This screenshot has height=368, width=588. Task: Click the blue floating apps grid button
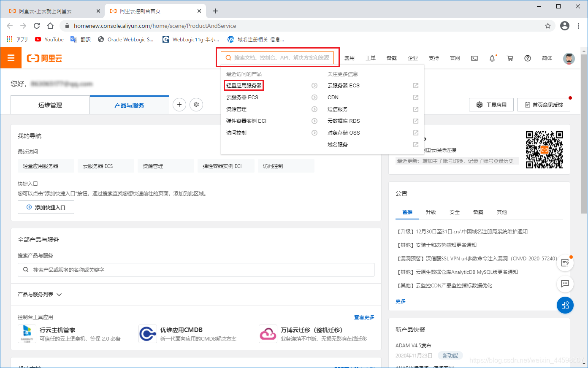tap(565, 305)
